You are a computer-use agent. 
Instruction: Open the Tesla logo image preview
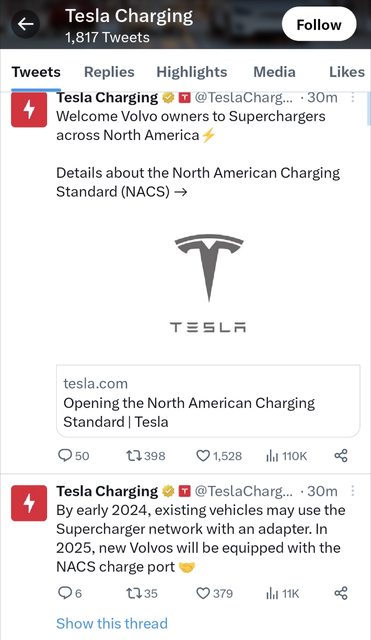208,283
